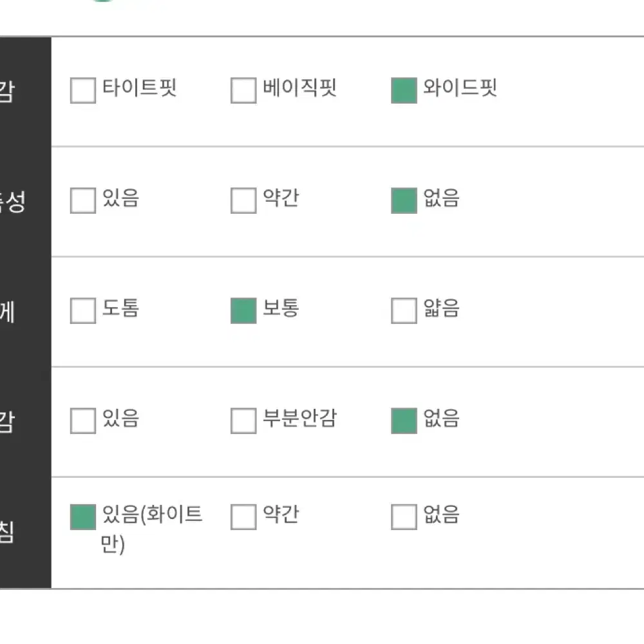Check the 베이직핏 checkbox
This screenshot has width=644, height=644.
pos(243,90)
